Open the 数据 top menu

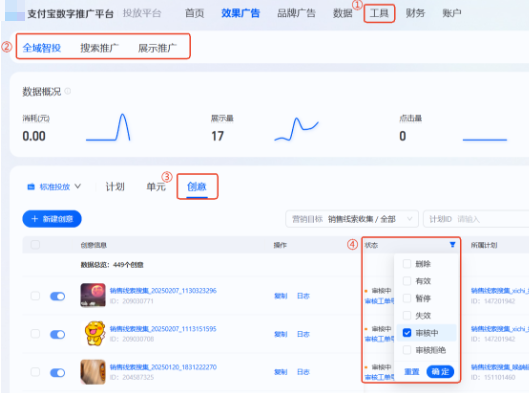coord(342,13)
